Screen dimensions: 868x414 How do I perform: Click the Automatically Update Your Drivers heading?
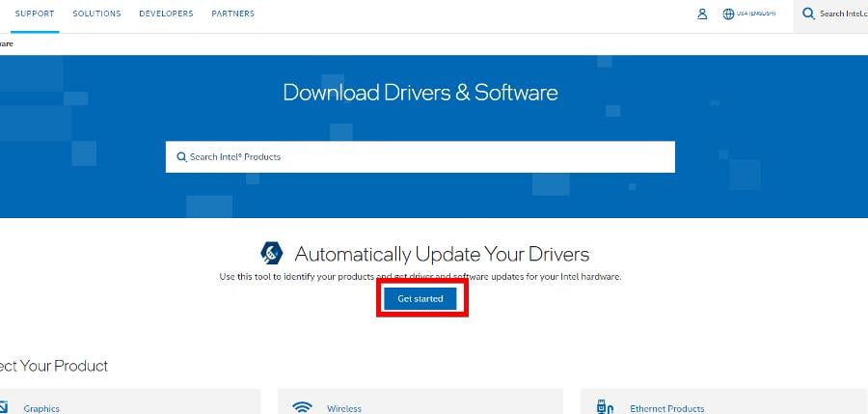pyautogui.click(x=442, y=255)
